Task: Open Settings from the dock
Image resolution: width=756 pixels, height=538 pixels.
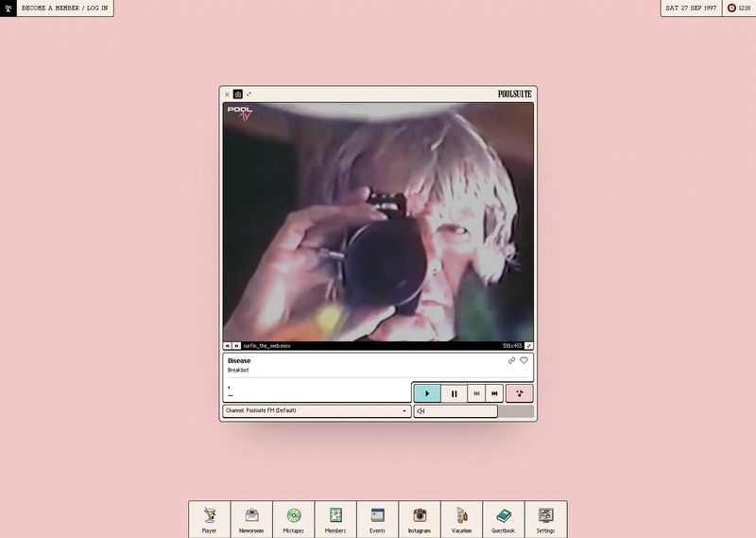Action: (546, 519)
